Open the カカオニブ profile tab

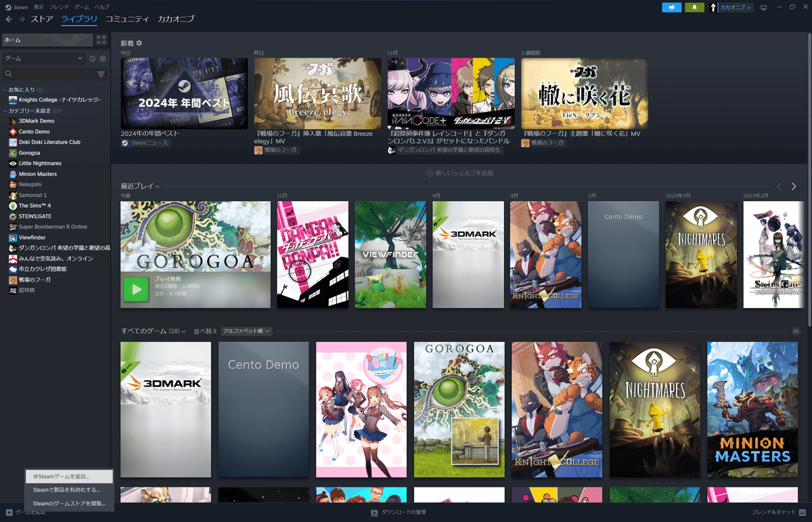point(176,19)
